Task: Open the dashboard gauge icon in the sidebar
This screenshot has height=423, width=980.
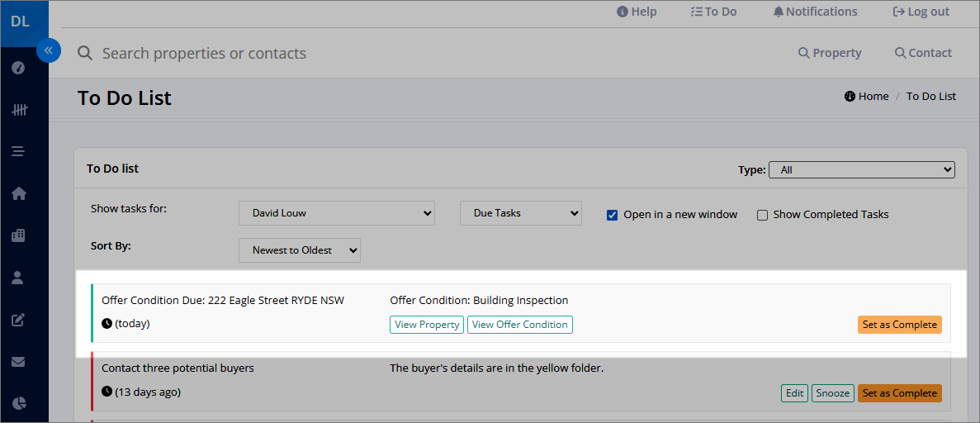Action: click(19, 68)
